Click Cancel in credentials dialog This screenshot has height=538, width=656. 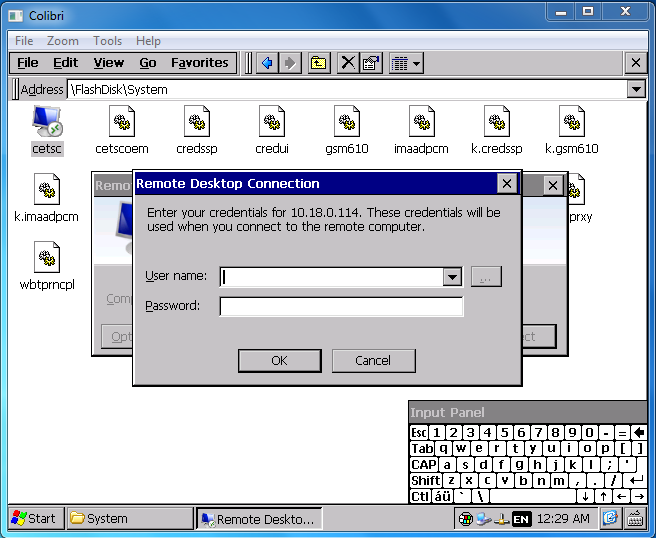coord(373,361)
